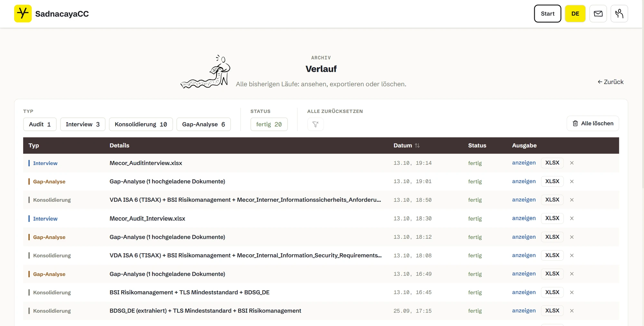
Task: Click anzeigen for Mecor_Auditinterview.xlsx
Action: (524, 163)
